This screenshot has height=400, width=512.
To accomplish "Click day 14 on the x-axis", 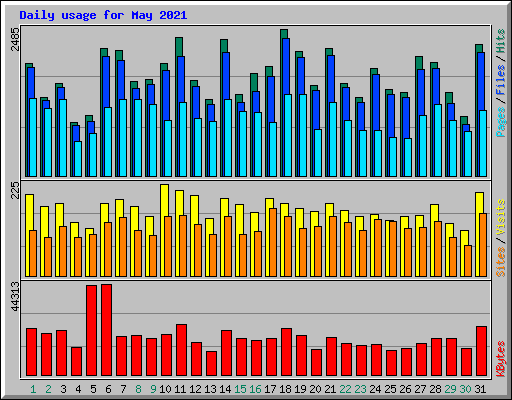I will [225, 389].
